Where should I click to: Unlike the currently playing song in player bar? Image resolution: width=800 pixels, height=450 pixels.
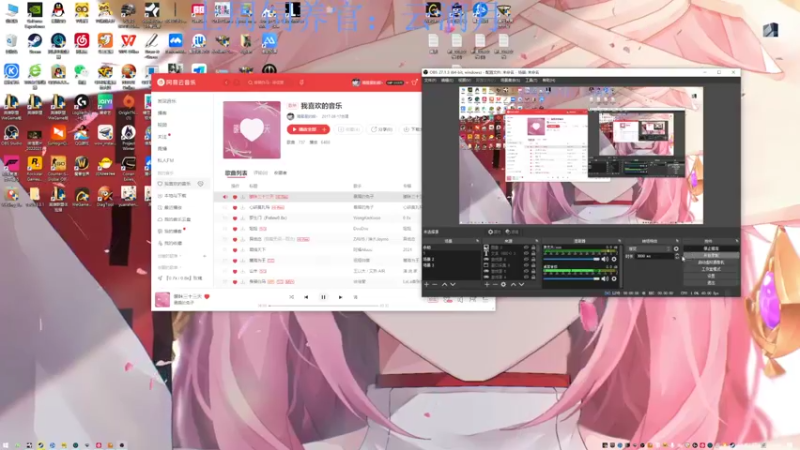tap(207, 296)
